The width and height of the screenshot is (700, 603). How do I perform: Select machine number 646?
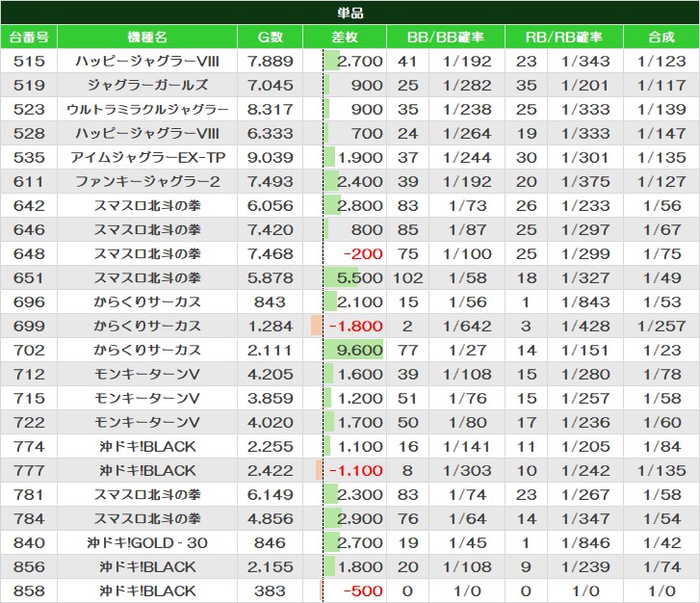click(x=29, y=230)
